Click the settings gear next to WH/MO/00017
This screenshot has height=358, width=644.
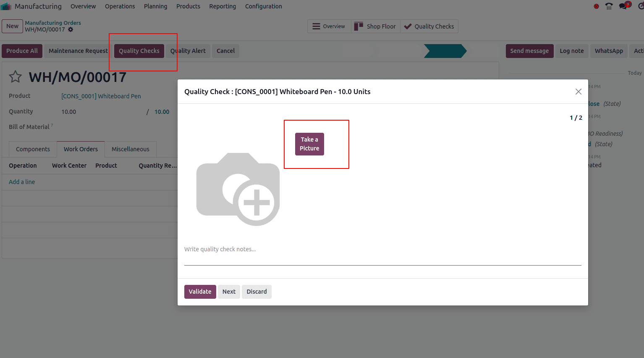[x=70, y=29]
